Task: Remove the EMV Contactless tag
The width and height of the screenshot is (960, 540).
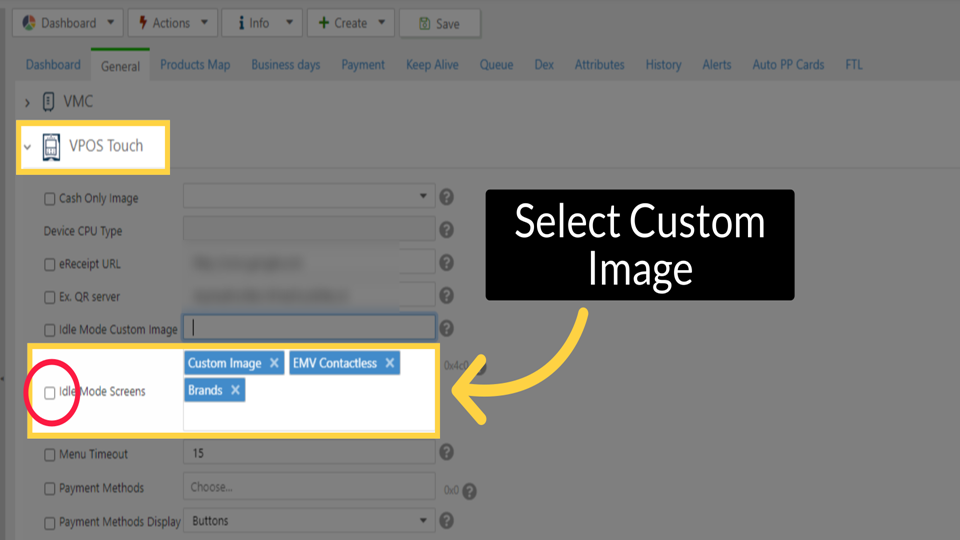Action: point(390,363)
